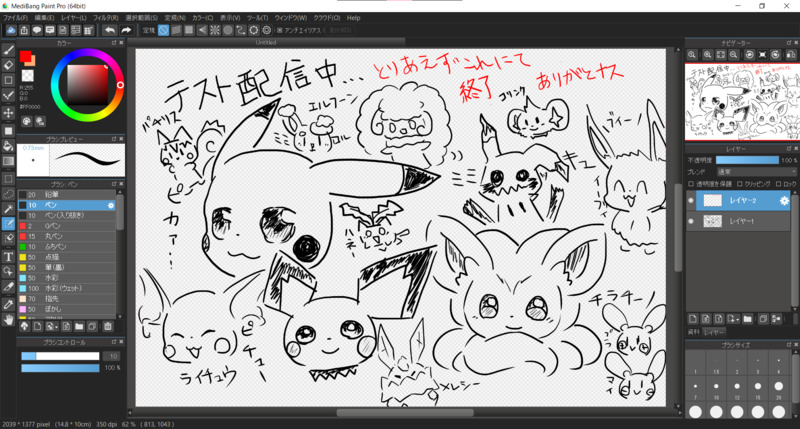Open settings gear for layer レイヤー2
800x429 pixels.
pyautogui.click(x=784, y=200)
